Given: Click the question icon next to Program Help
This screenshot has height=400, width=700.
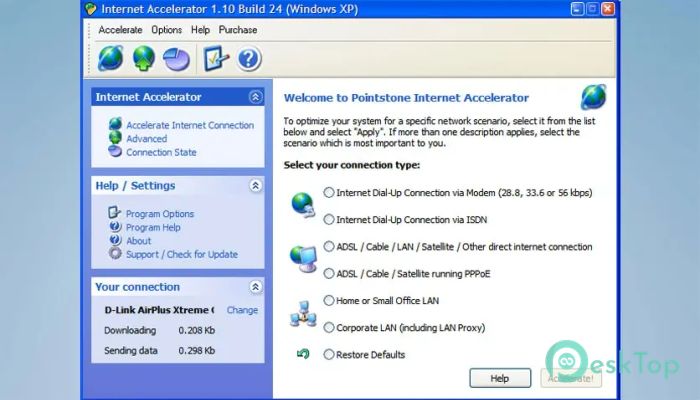Looking at the screenshot, I should (x=115, y=226).
